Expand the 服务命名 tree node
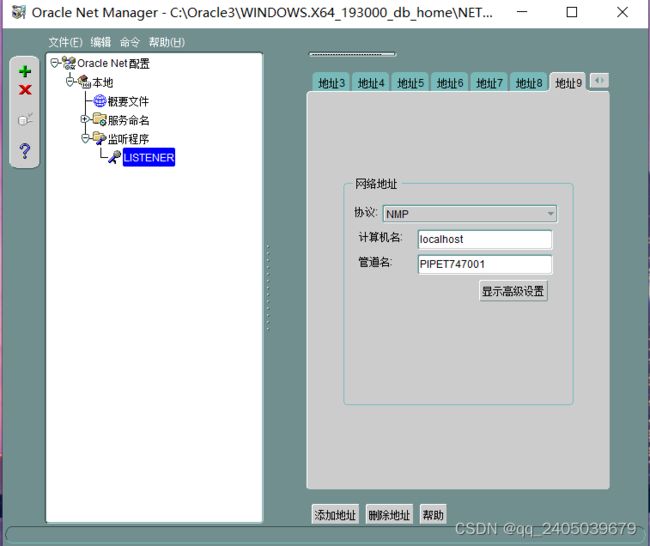 [85, 119]
